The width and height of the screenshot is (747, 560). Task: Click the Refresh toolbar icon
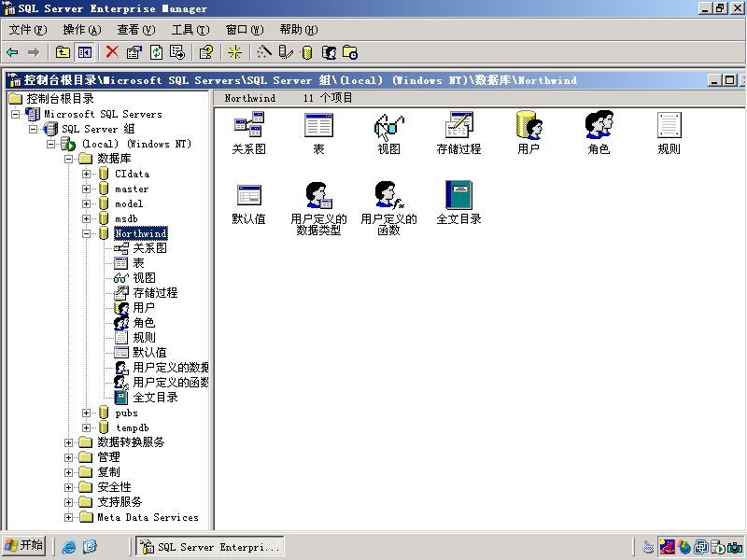click(x=156, y=52)
